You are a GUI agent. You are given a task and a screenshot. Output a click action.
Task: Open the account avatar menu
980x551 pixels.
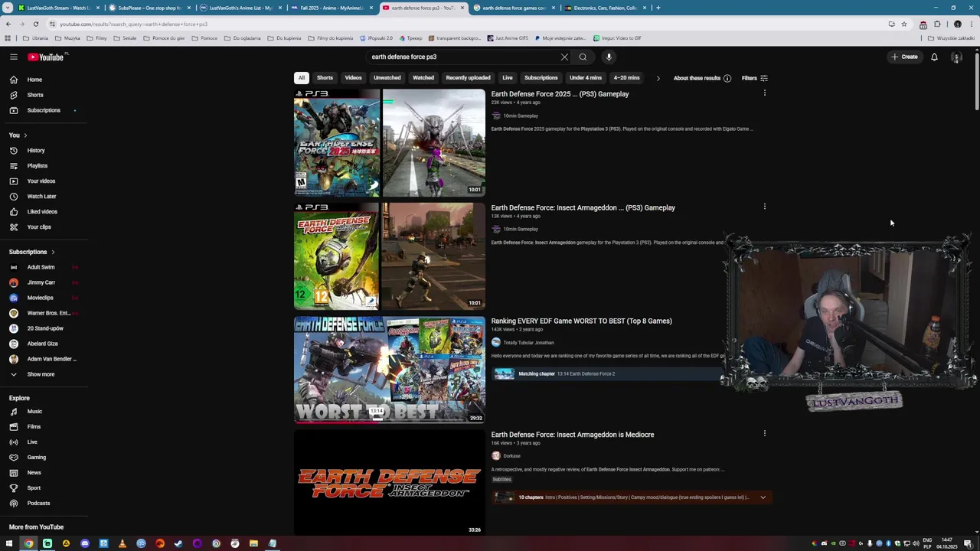point(956,57)
